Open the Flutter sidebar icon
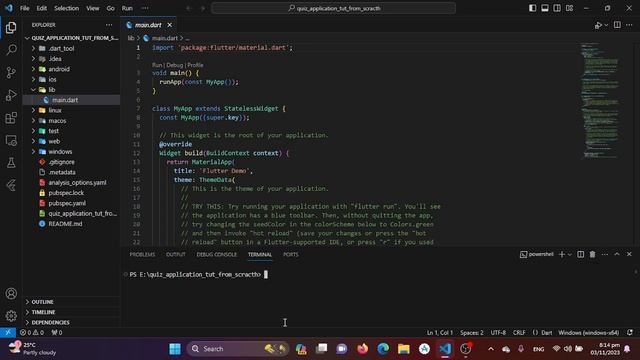This screenshot has width=640, height=360. pos(11,185)
